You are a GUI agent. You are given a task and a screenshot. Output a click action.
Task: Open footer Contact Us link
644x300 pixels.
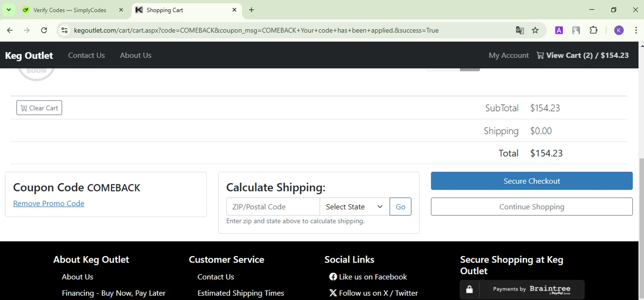point(216,277)
